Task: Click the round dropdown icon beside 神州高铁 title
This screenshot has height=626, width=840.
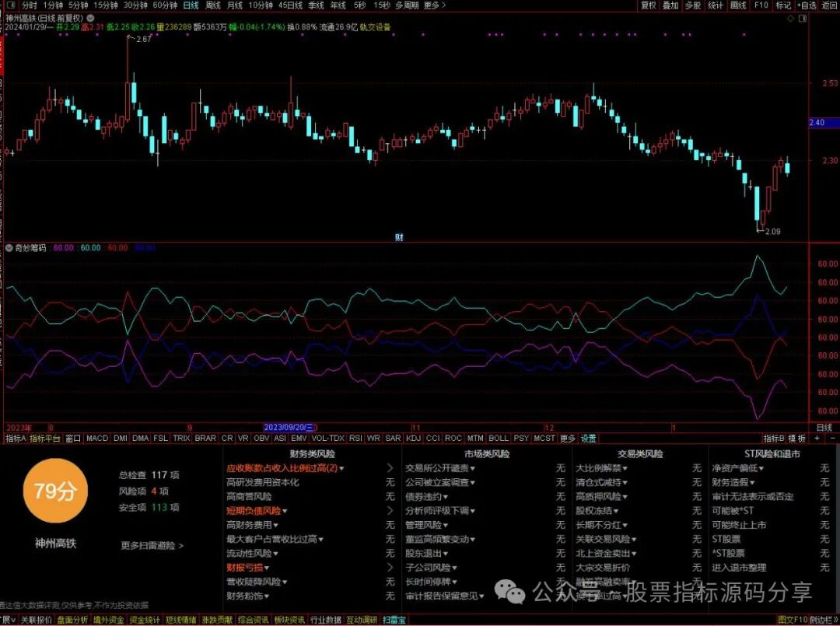Action: pyautogui.click(x=90, y=18)
